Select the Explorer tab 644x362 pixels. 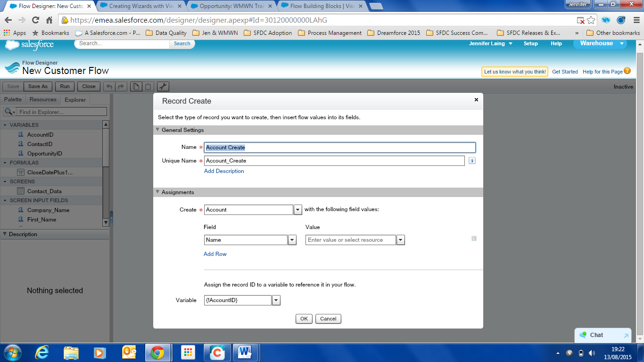click(x=75, y=99)
